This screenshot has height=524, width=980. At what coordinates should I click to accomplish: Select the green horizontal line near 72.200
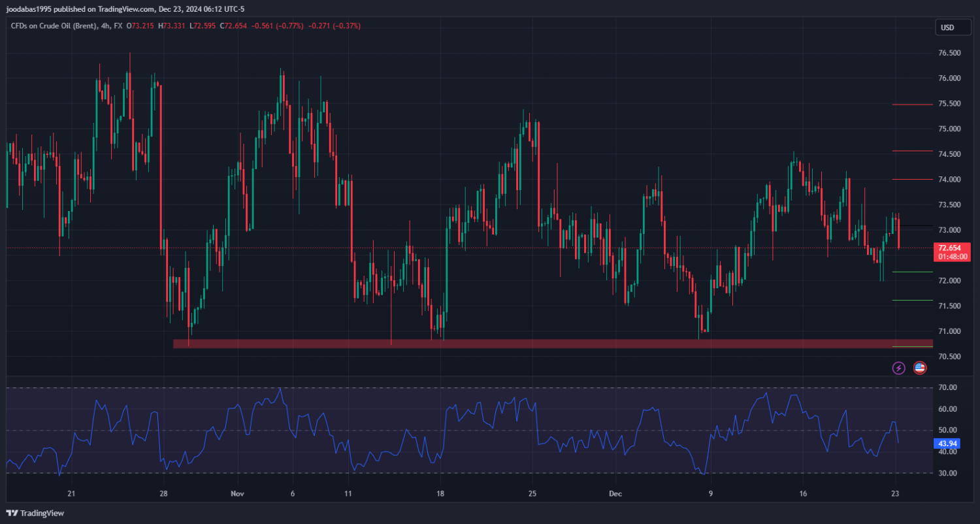point(912,272)
